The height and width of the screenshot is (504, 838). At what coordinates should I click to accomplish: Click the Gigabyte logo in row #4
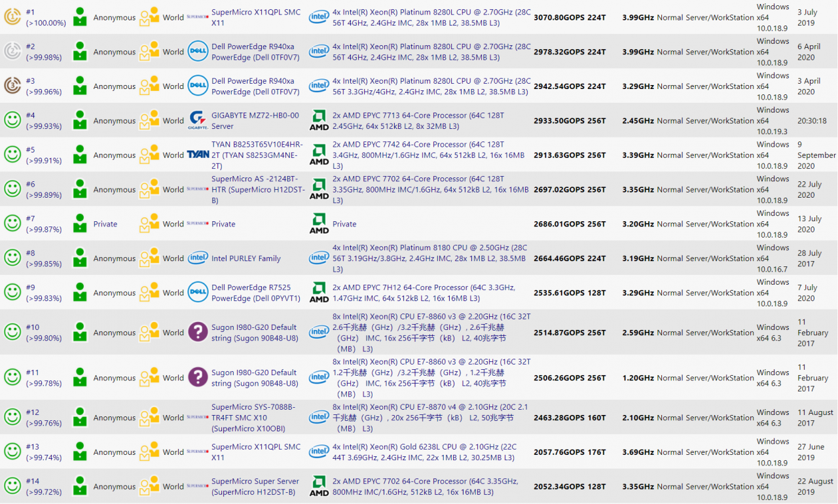point(198,120)
